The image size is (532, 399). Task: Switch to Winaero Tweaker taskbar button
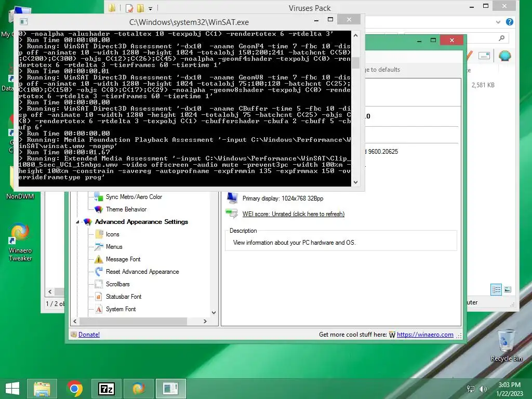(138, 389)
